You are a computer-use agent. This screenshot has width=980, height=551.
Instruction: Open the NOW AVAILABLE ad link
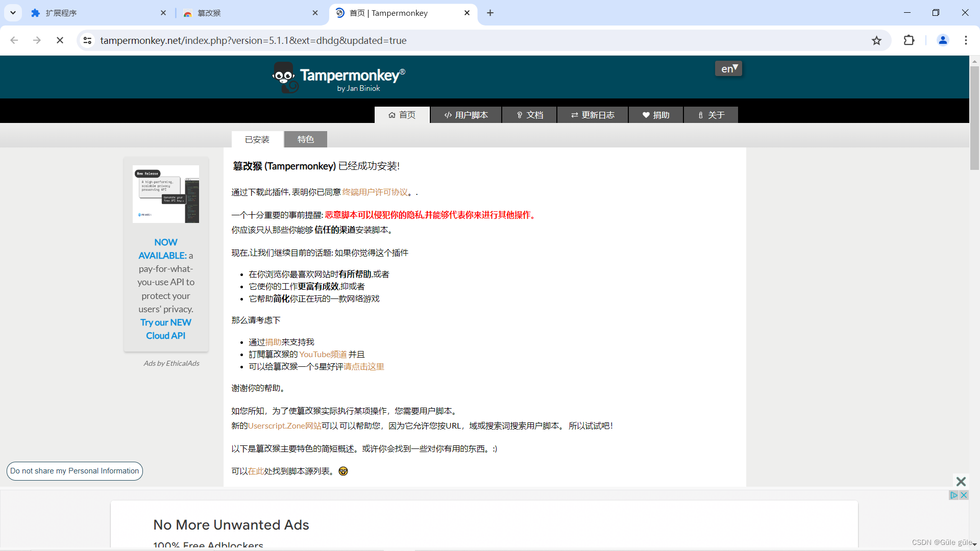pos(163,249)
